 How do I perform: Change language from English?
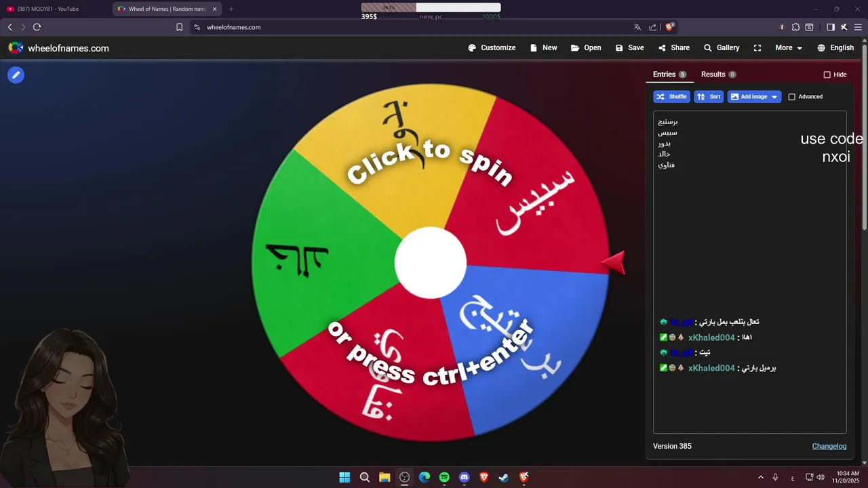point(835,48)
